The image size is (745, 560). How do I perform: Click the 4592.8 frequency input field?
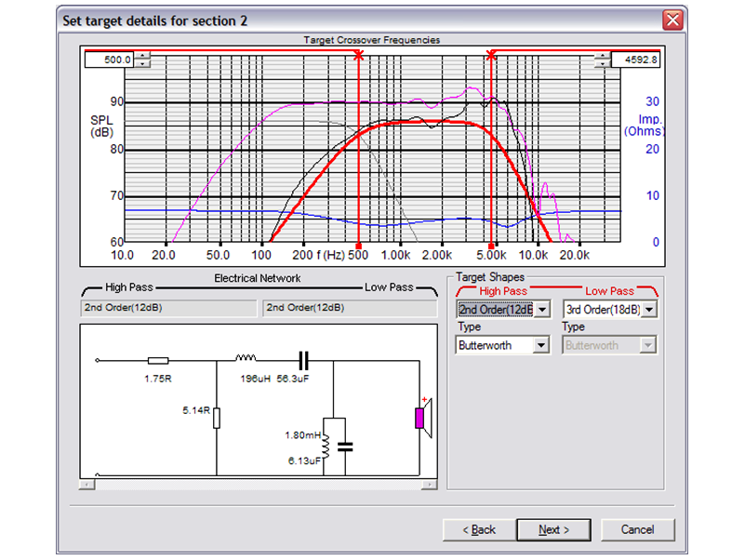pos(635,60)
